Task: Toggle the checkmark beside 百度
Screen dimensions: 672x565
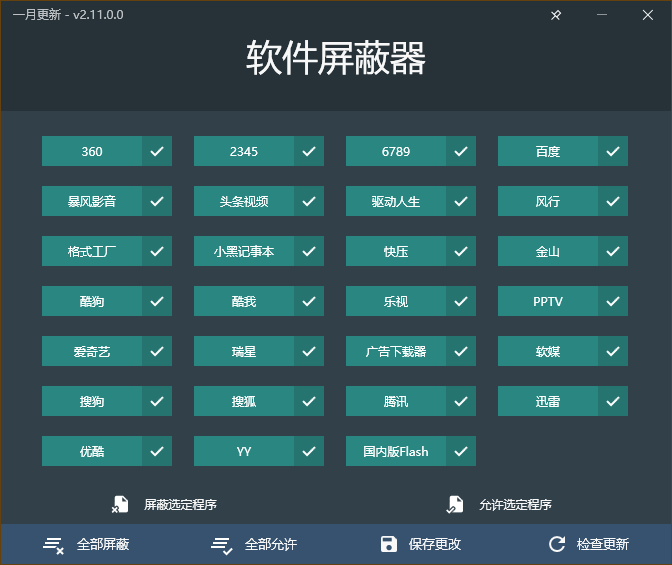Action: pos(613,151)
